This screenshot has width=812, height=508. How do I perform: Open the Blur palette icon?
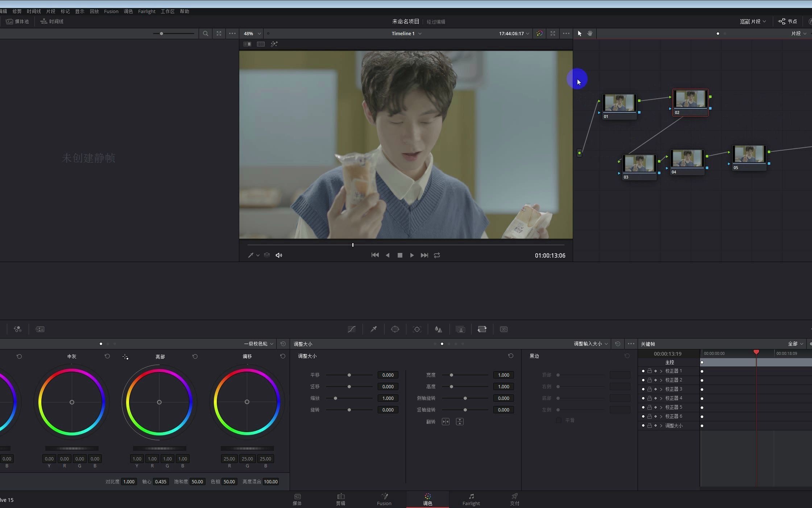[x=439, y=329]
